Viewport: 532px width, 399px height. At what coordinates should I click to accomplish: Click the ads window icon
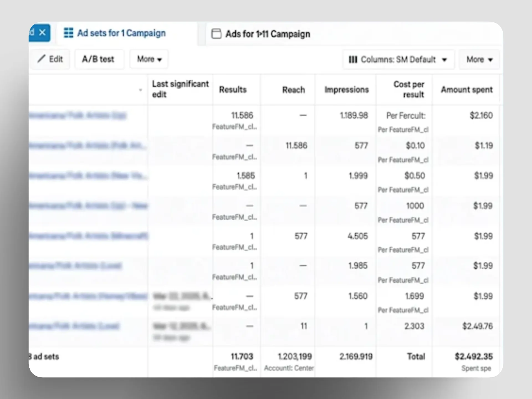216,34
